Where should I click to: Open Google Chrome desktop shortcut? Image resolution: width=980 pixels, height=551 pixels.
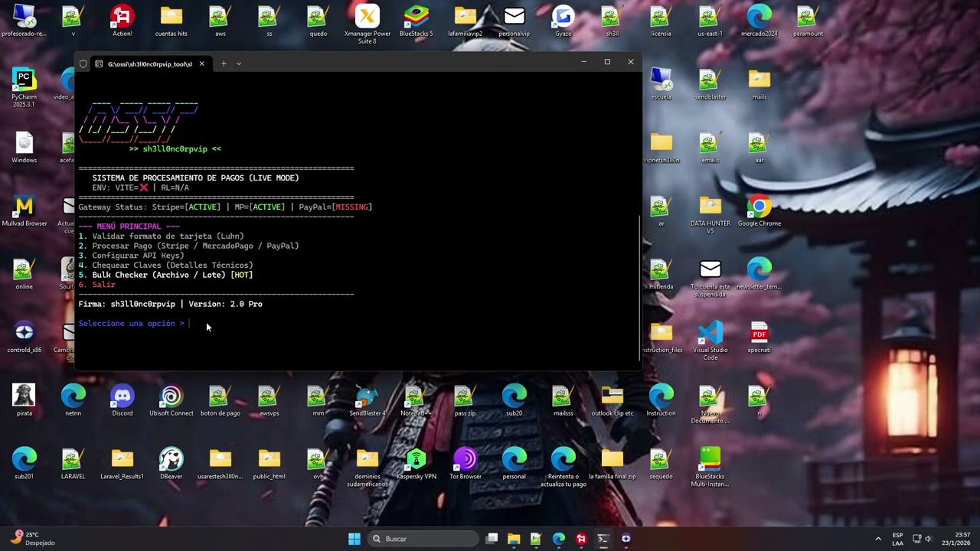(x=759, y=210)
